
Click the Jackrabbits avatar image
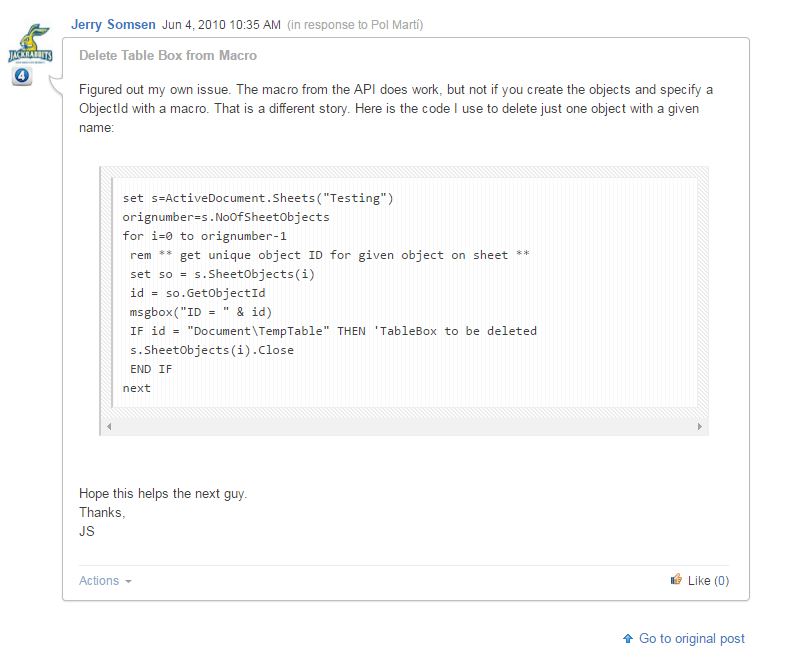(x=29, y=43)
